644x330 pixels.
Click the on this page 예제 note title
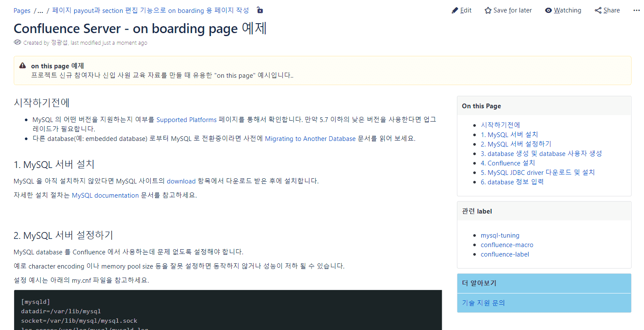57,66
